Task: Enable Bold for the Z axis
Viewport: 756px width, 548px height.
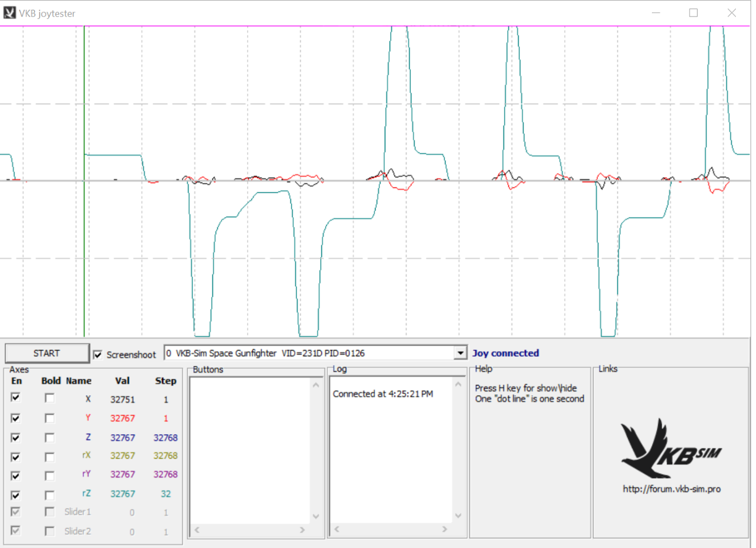Action: point(50,437)
